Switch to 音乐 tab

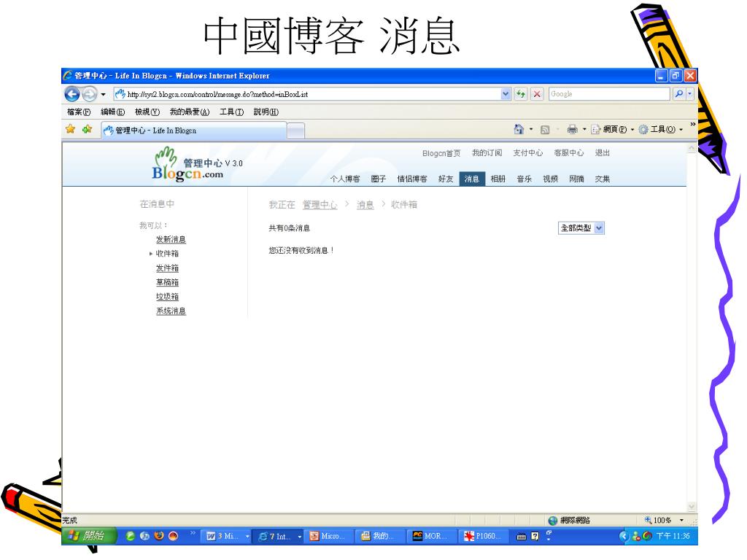point(524,179)
